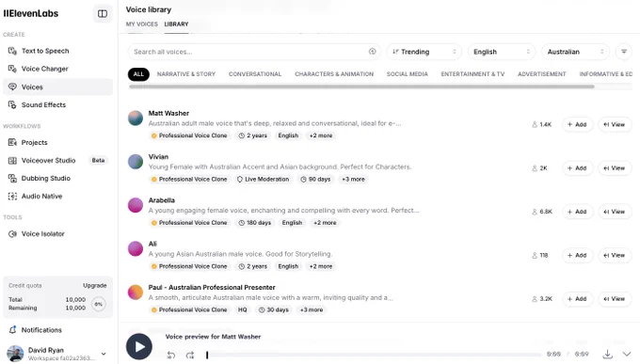
Task: Add Ali voice
Action: point(577,256)
